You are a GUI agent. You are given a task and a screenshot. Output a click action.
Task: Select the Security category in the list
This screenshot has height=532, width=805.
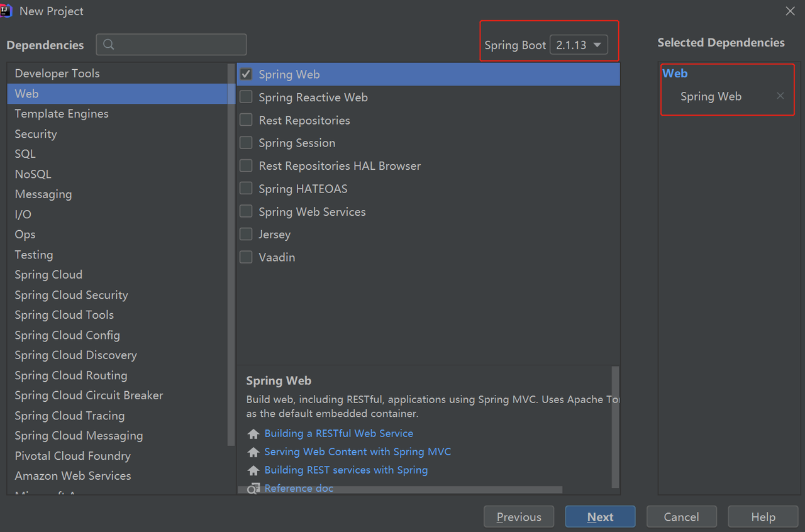click(x=121, y=134)
